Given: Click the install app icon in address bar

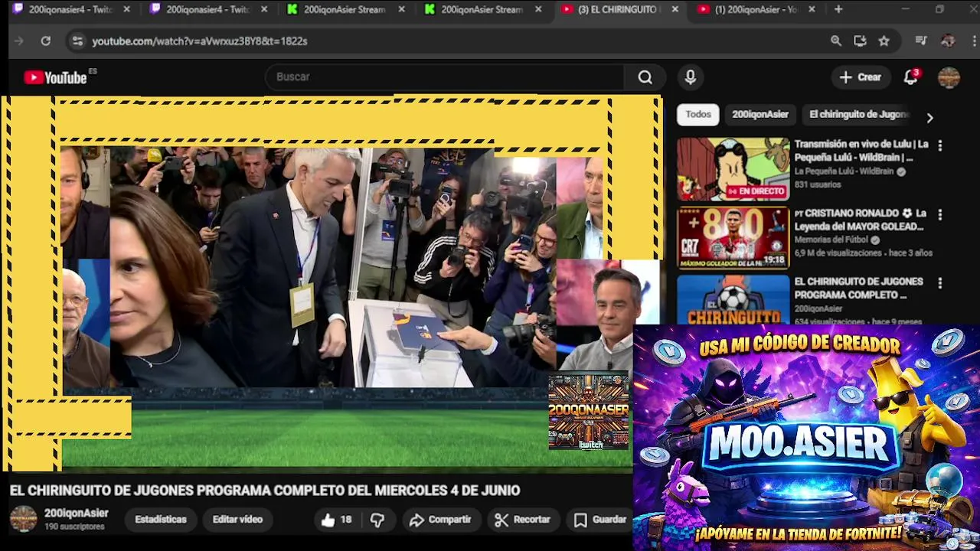Looking at the screenshot, I should [x=860, y=41].
